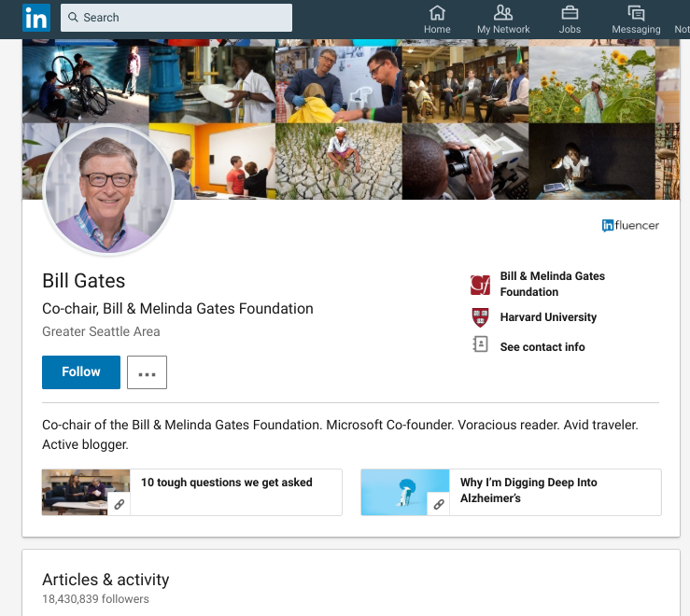The image size is (690, 616).
Task: Click the microscope cover photo
Action: tap(466, 161)
